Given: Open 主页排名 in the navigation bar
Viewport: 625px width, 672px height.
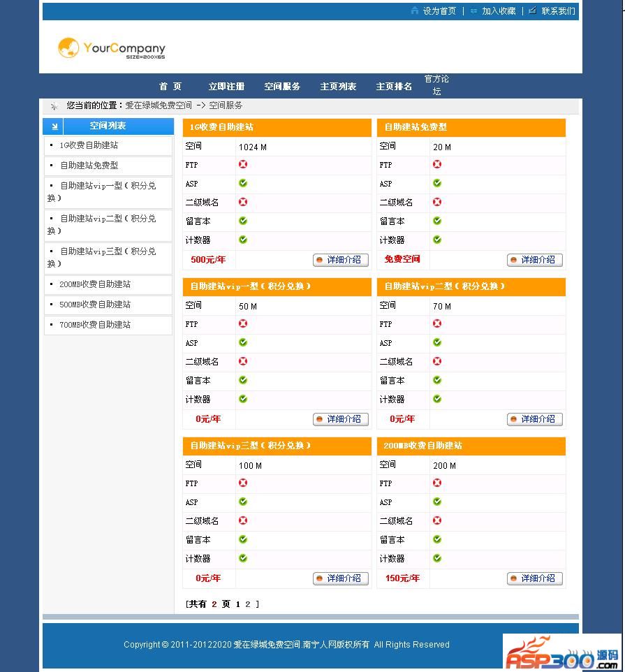Looking at the screenshot, I should [x=394, y=87].
